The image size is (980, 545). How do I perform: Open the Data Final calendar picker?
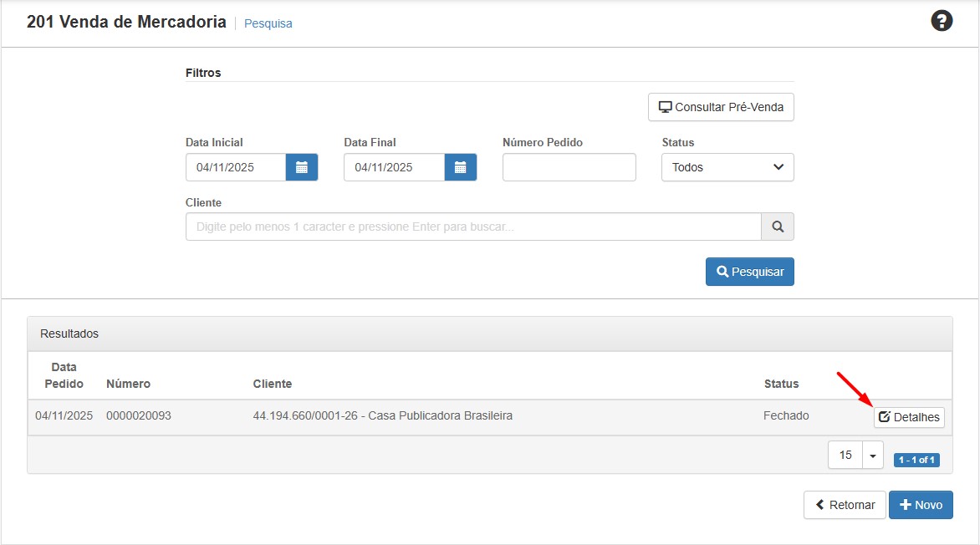tap(460, 167)
